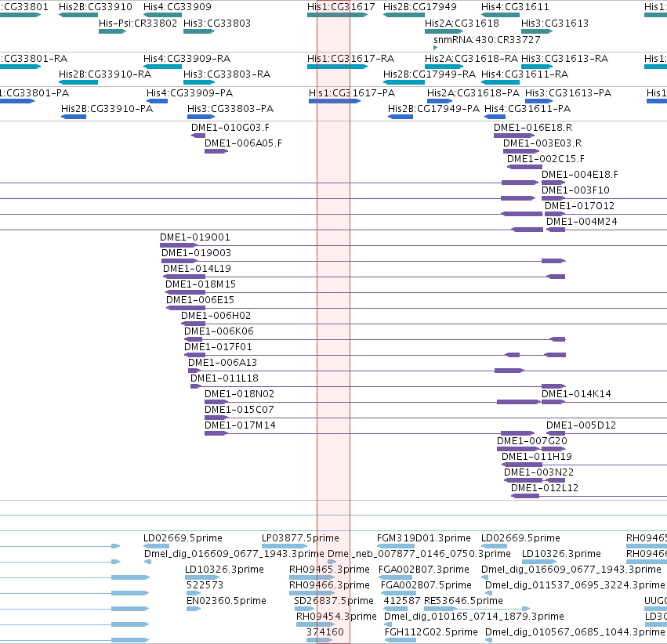This screenshot has height=644, width=667.
Task: Select EST DME1-003N22
Action: point(535,480)
